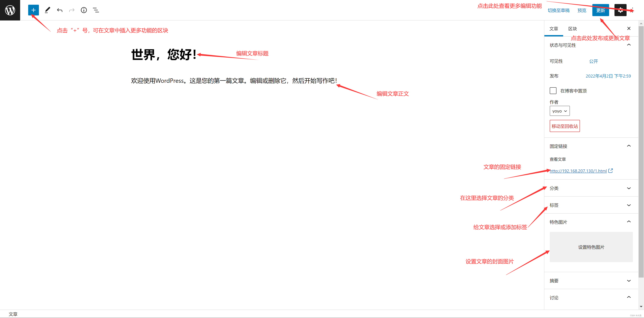Switch to the 文章 sidebar tab

pos(553,29)
